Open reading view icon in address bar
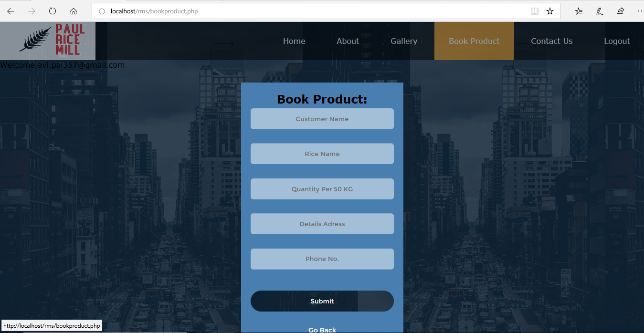The image size is (644, 333). pos(535,11)
